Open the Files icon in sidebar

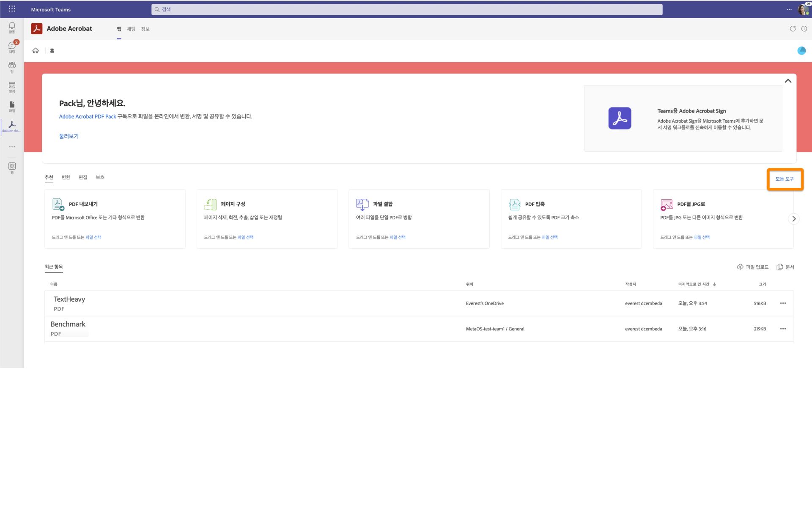(12, 107)
